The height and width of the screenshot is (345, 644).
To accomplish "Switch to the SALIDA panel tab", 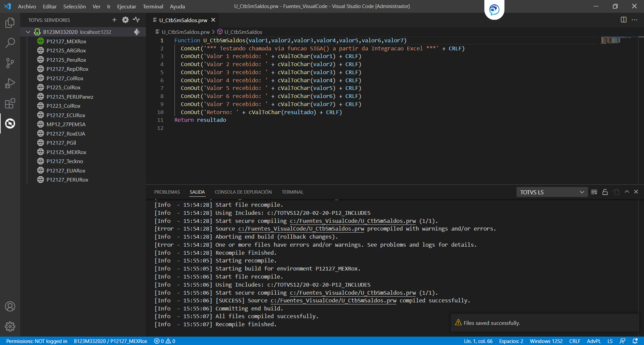I will click(x=197, y=192).
